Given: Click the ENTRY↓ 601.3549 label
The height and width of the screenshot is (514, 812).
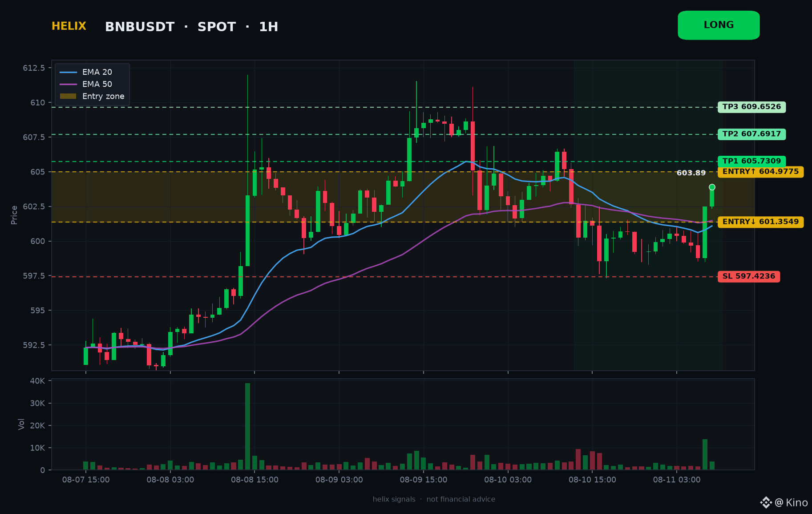Looking at the screenshot, I should pos(760,222).
